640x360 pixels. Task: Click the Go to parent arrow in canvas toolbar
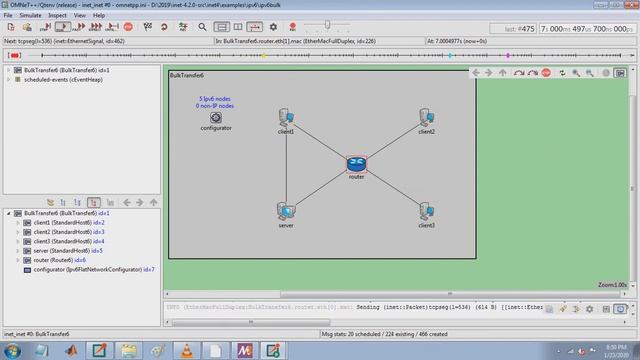502,73
